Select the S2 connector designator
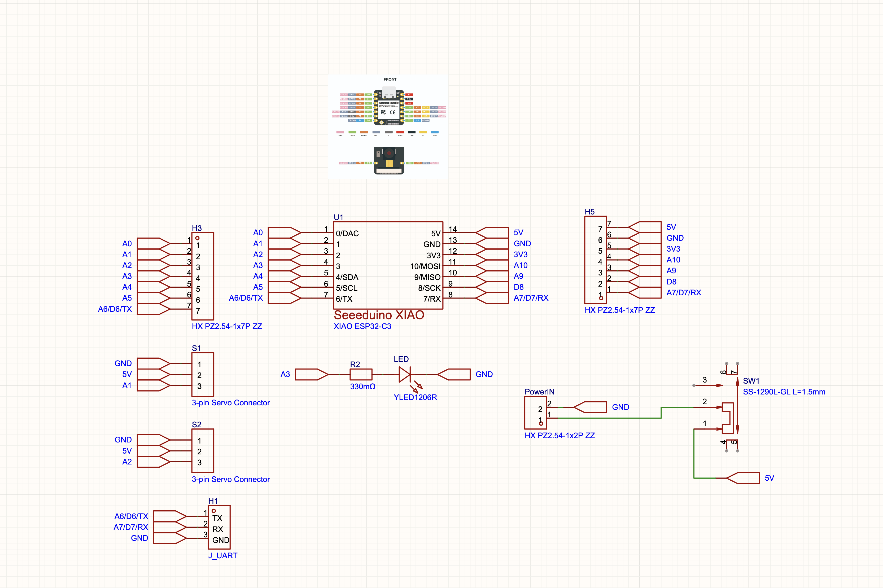The height and width of the screenshot is (588, 883). tap(196, 424)
